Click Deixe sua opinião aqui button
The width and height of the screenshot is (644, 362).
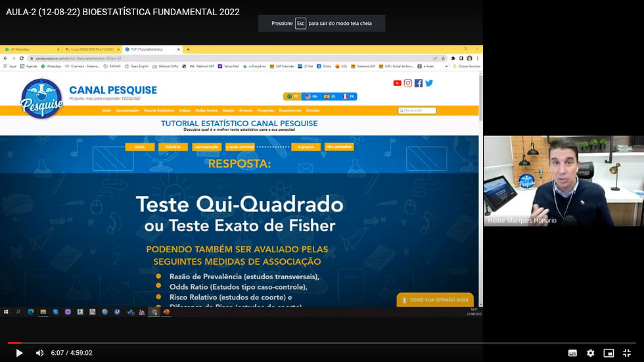click(435, 300)
